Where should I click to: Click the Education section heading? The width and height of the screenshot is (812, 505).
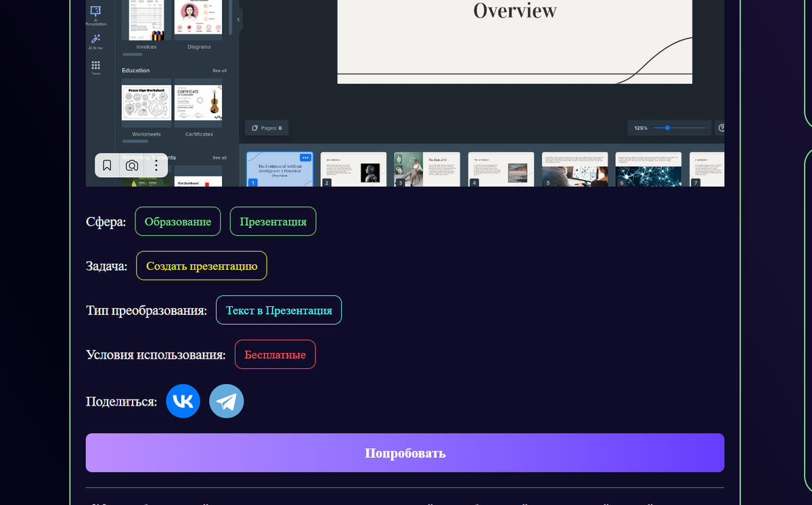click(135, 70)
